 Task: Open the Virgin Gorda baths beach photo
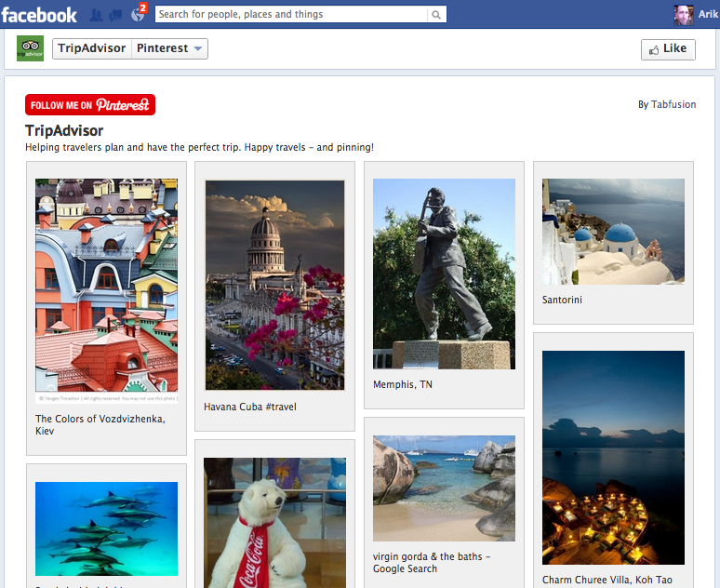click(444, 488)
